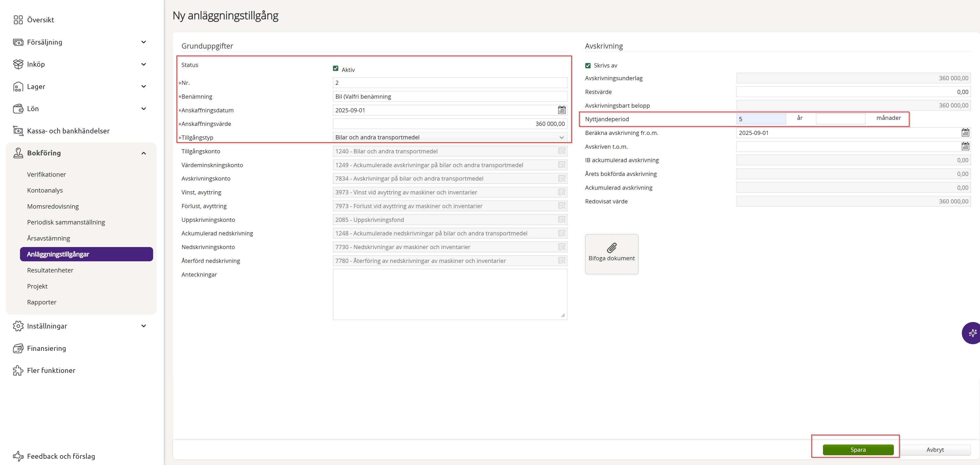Viewport: 980px width, 465px height.
Task: Open the Tillgångstyp dropdown
Action: 449,137
